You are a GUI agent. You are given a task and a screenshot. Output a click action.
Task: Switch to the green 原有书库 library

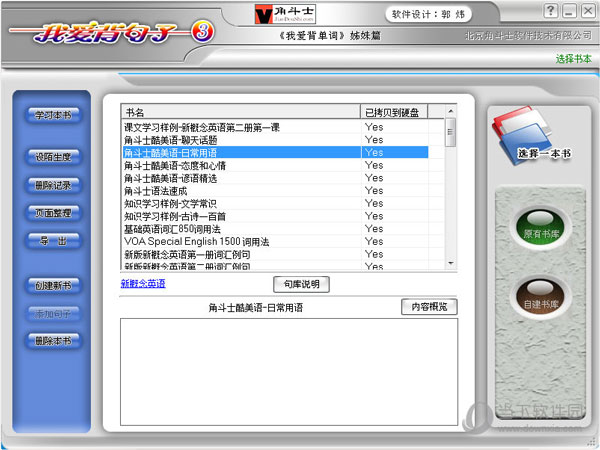pyautogui.click(x=540, y=229)
